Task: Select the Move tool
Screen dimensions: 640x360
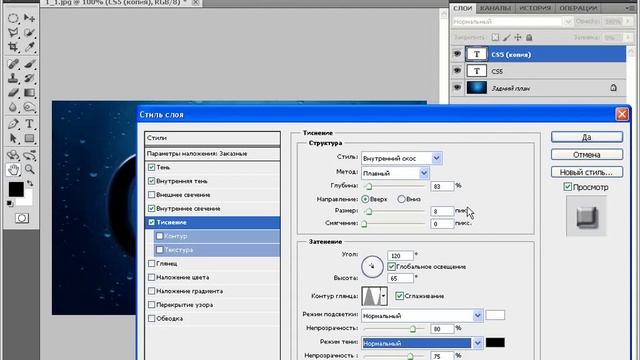Action: (29, 18)
